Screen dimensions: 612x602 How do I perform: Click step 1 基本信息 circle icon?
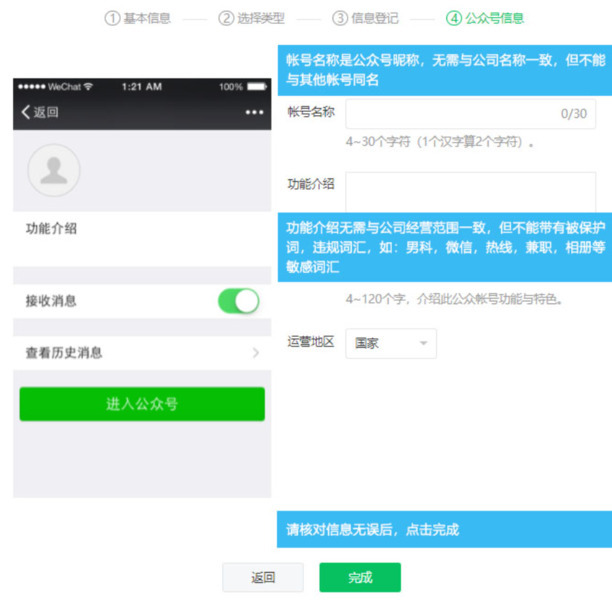(x=113, y=18)
